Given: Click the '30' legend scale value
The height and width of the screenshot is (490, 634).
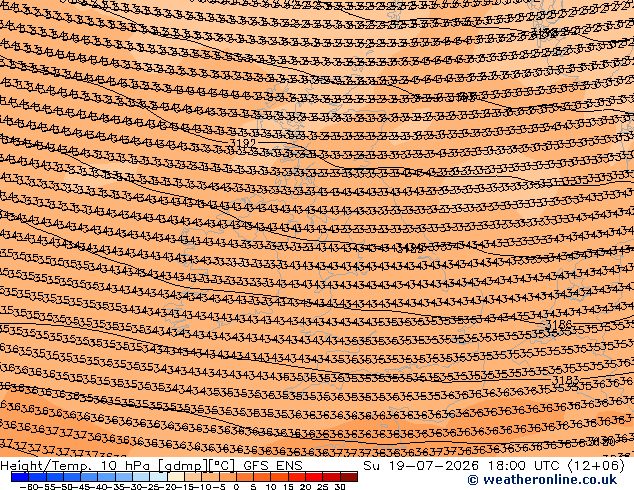Looking at the screenshot, I should [340, 486].
